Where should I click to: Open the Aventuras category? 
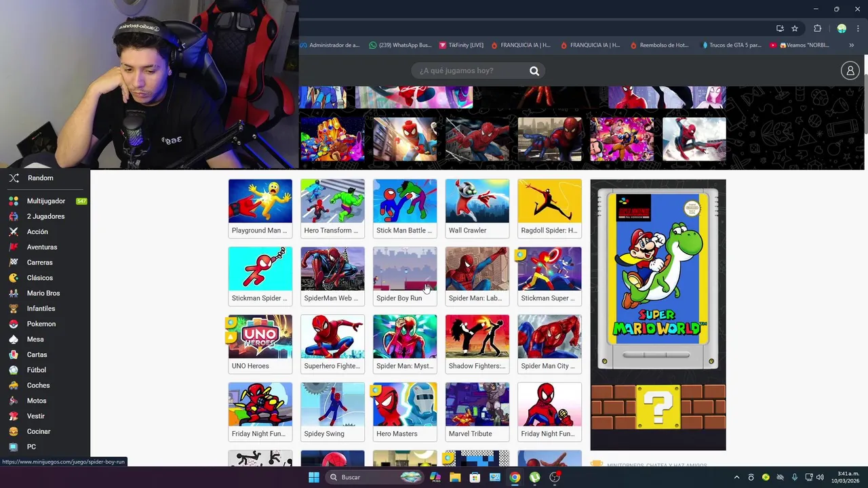coord(42,247)
